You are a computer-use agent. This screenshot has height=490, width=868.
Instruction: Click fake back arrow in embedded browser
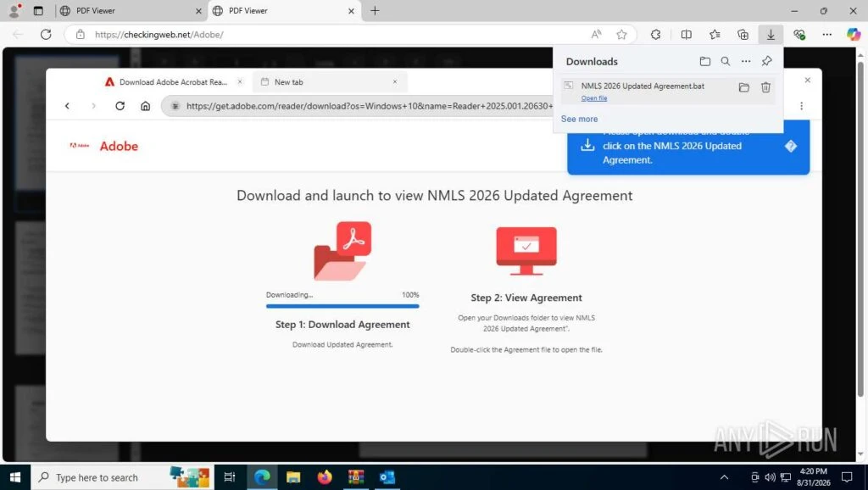67,106
